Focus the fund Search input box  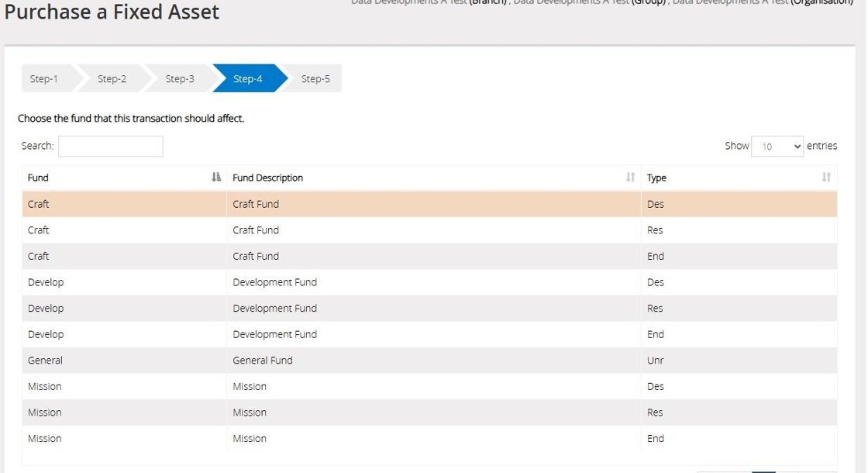point(111,146)
